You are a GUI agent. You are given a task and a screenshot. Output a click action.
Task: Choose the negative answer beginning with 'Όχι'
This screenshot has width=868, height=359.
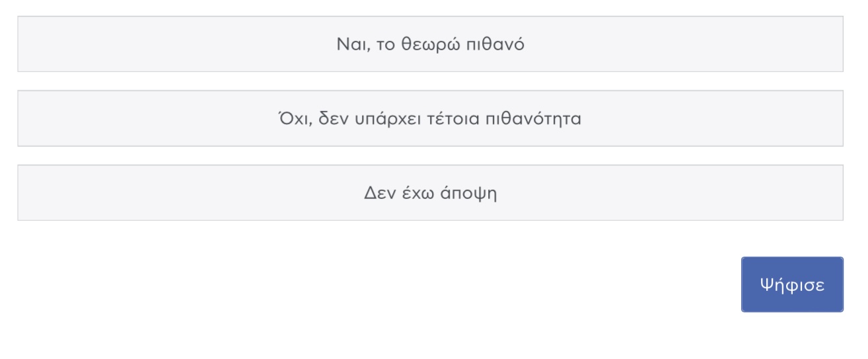point(430,118)
